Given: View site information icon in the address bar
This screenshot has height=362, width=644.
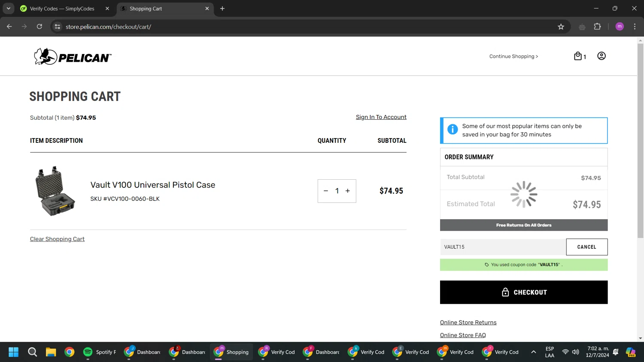Looking at the screenshot, I should pyautogui.click(x=57, y=27).
